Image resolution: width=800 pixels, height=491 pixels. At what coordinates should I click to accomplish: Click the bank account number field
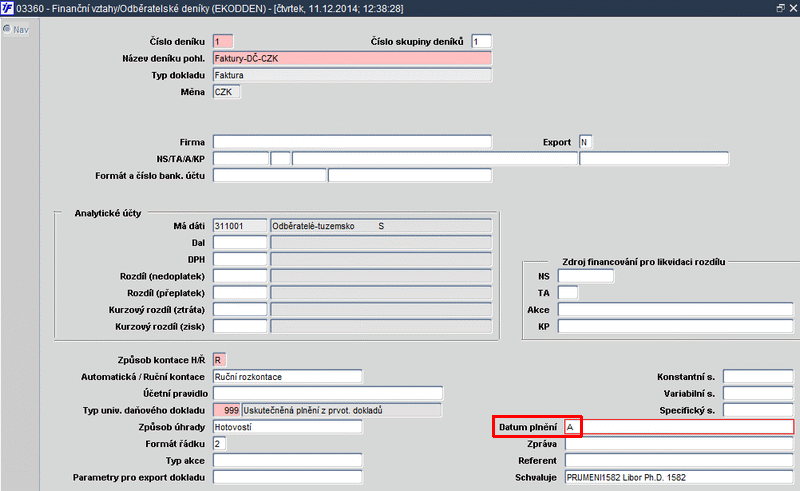coord(410,176)
